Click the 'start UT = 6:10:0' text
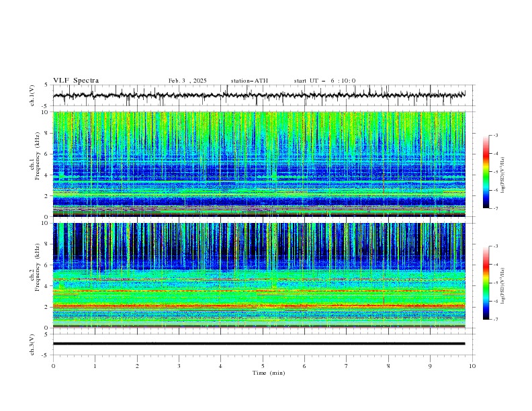This screenshot has width=532, height=411. (324, 81)
